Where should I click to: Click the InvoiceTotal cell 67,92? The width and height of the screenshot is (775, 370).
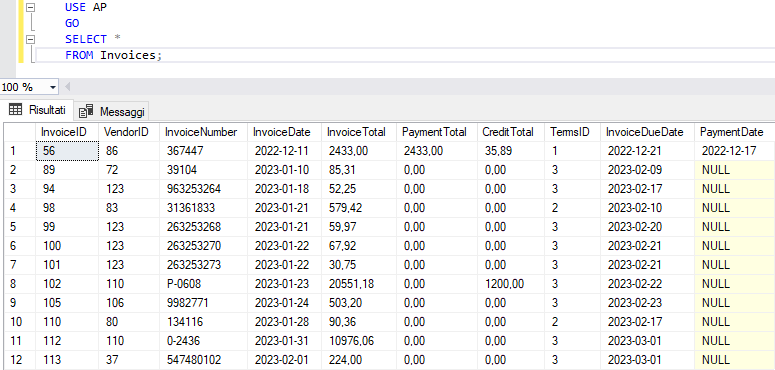pyautogui.click(x=359, y=246)
